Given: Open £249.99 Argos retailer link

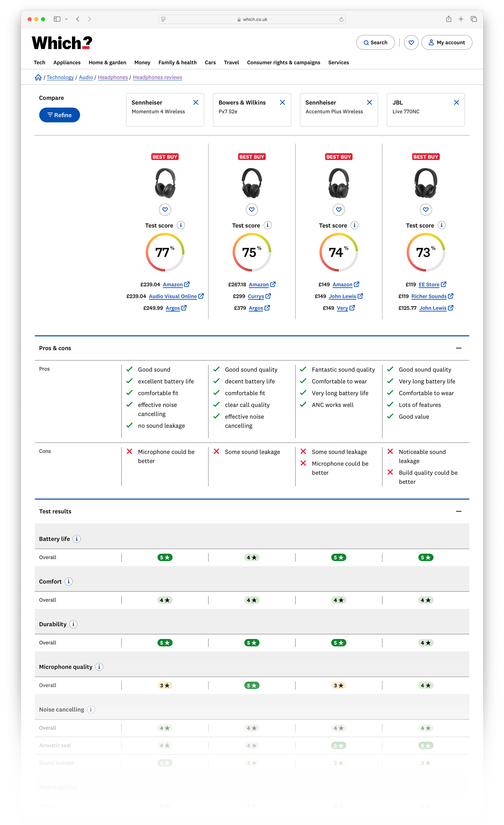Looking at the screenshot, I should (x=176, y=308).
